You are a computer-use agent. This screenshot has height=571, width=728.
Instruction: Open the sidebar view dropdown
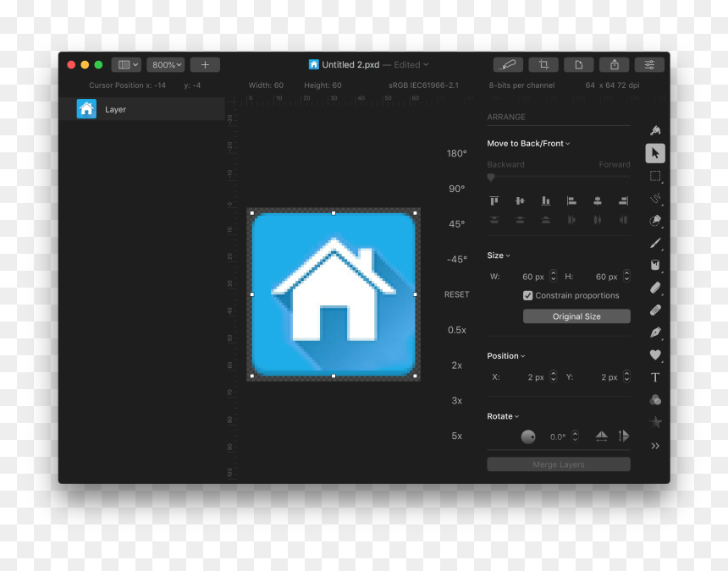coord(126,64)
